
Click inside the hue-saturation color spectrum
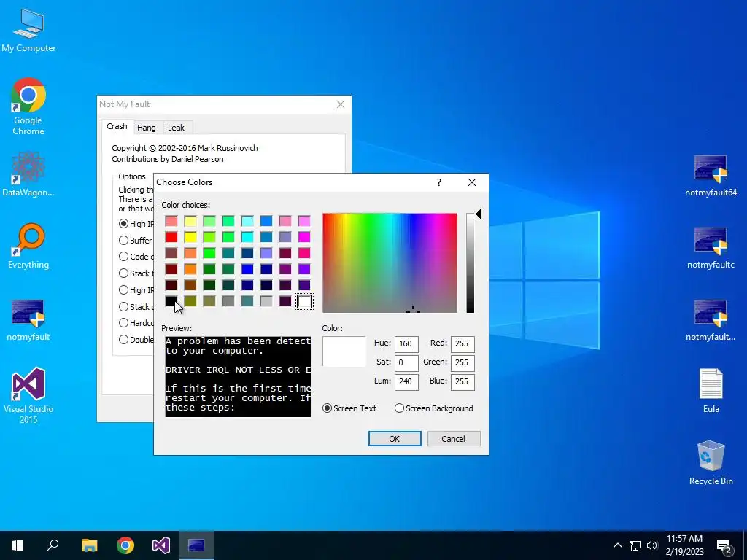(x=390, y=262)
